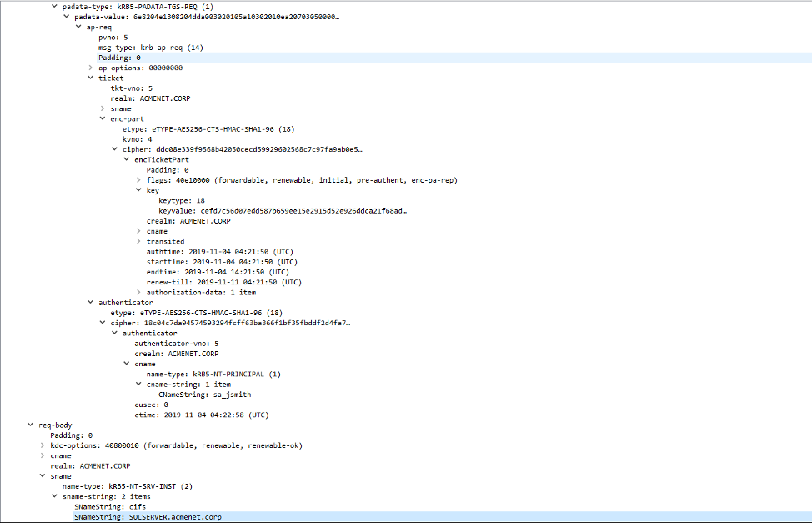Viewport: 812px width, 523px height.
Task: Select the keyvalue: cefd7c56d07 line
Action: point(282,211)
